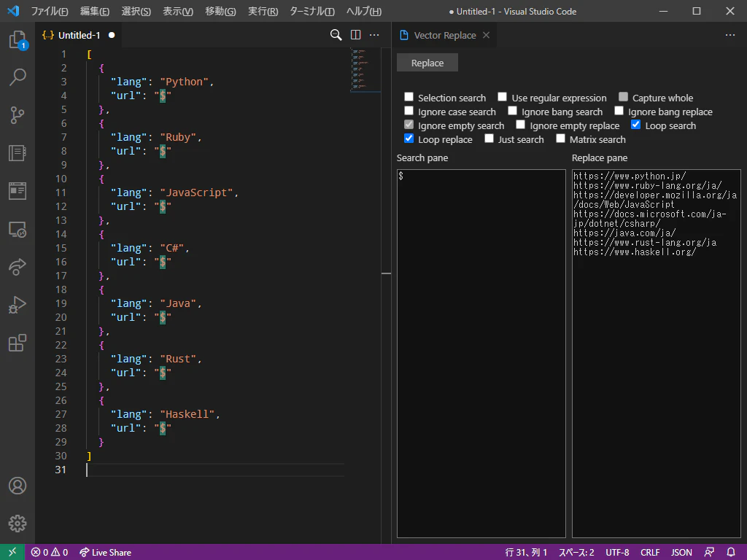Open the Extensions view

(x=18, y=343)
